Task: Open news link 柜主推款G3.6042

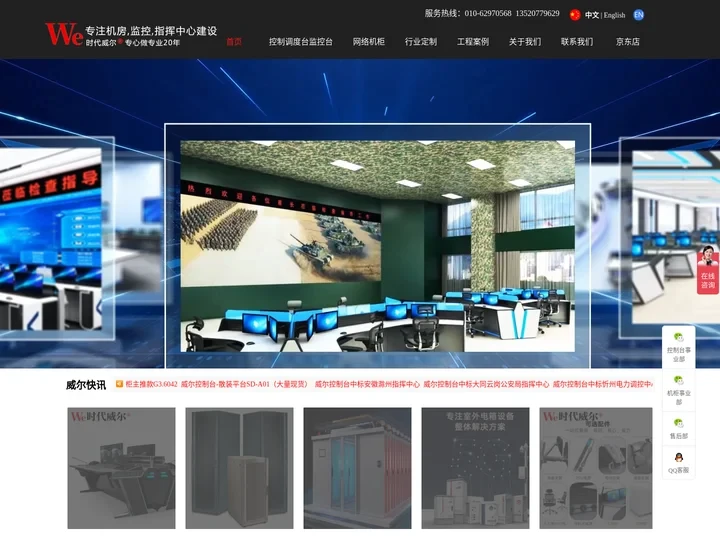Action: tap(151, 384)
